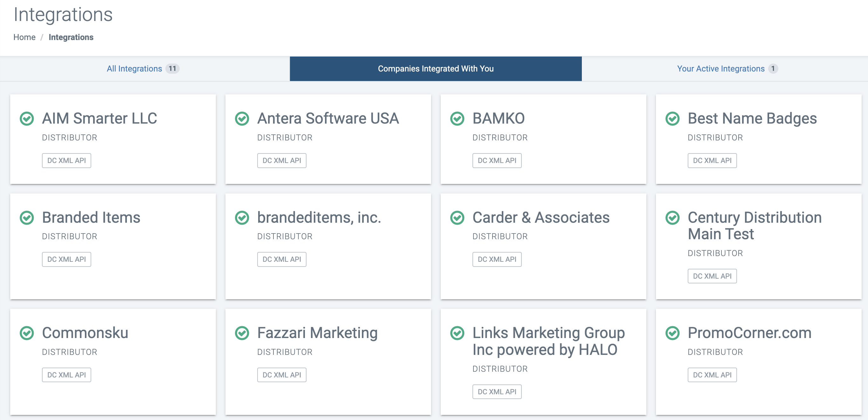868x420 pixels.
Task: Open the Best Name Badges company title
Action: [x=752, y=119]
